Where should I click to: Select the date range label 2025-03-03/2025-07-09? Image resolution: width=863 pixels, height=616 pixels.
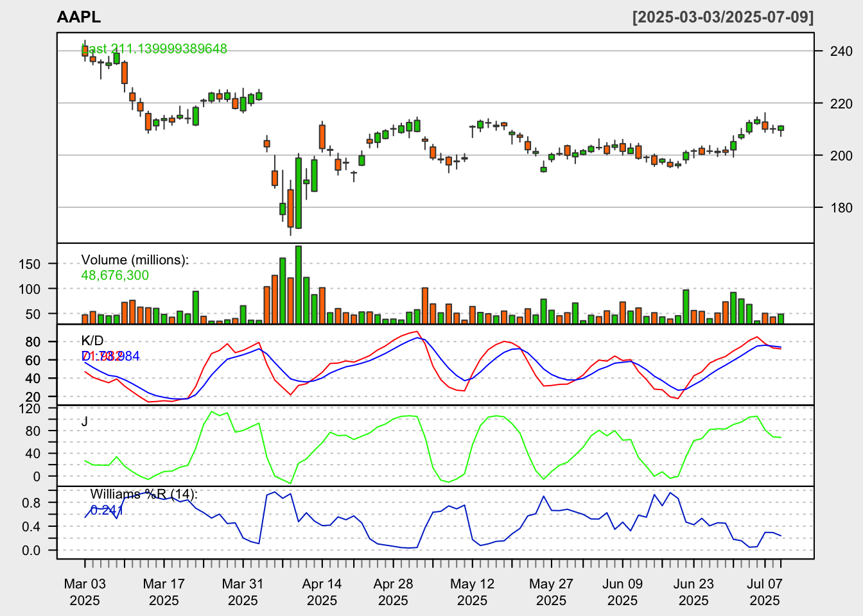[723, 17]
